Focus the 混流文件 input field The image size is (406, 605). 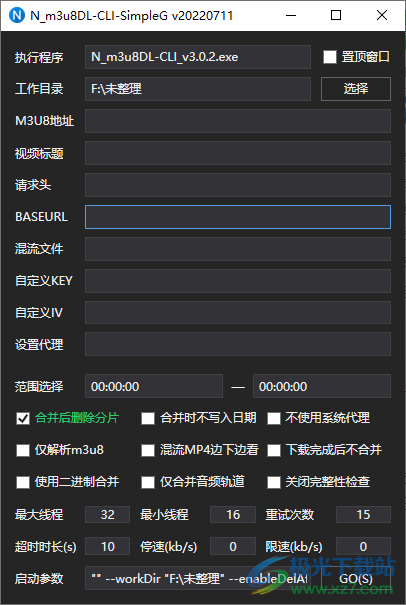238,249
